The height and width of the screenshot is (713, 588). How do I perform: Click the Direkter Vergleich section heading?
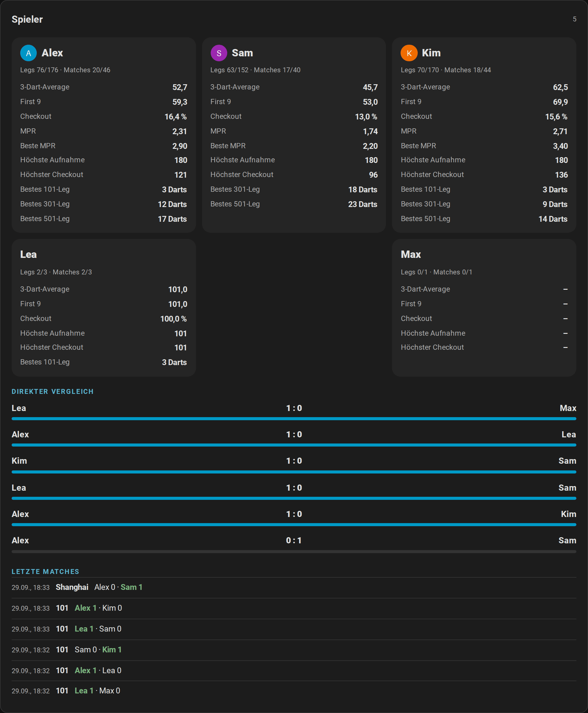52,391
